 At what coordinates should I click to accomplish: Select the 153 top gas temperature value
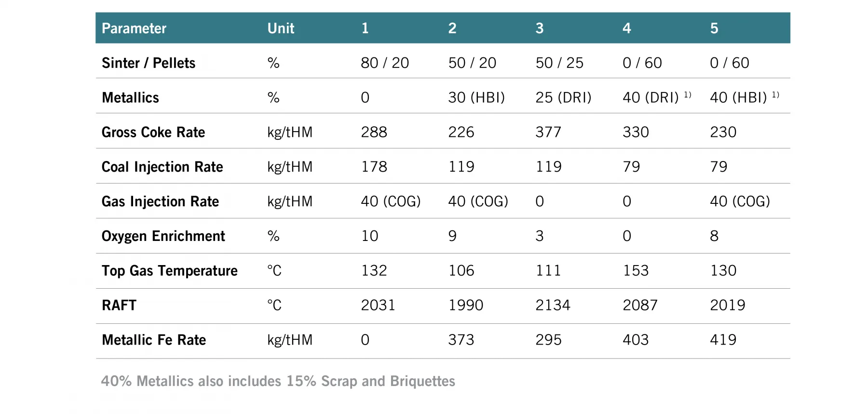pyautogui.click(x=636, y=271)
